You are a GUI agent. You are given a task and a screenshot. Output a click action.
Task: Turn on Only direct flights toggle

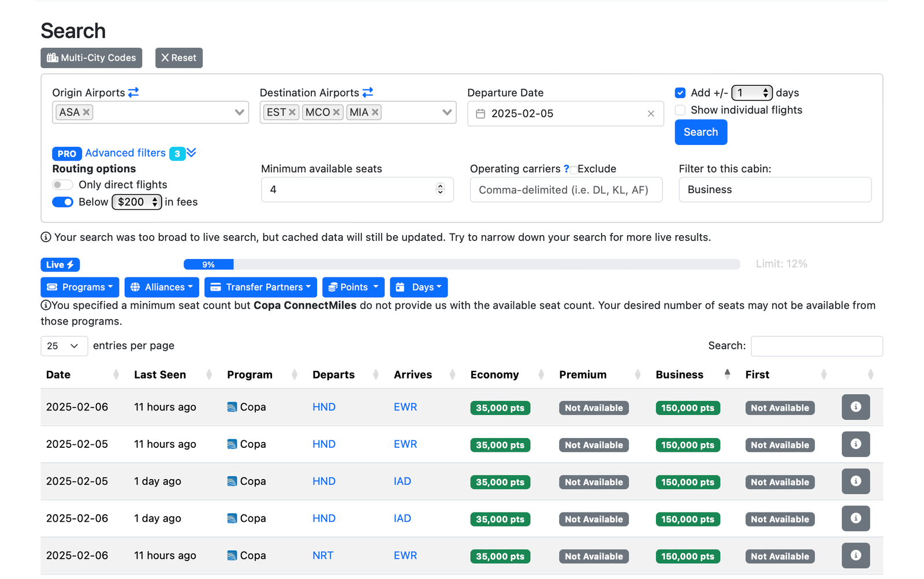62,185
